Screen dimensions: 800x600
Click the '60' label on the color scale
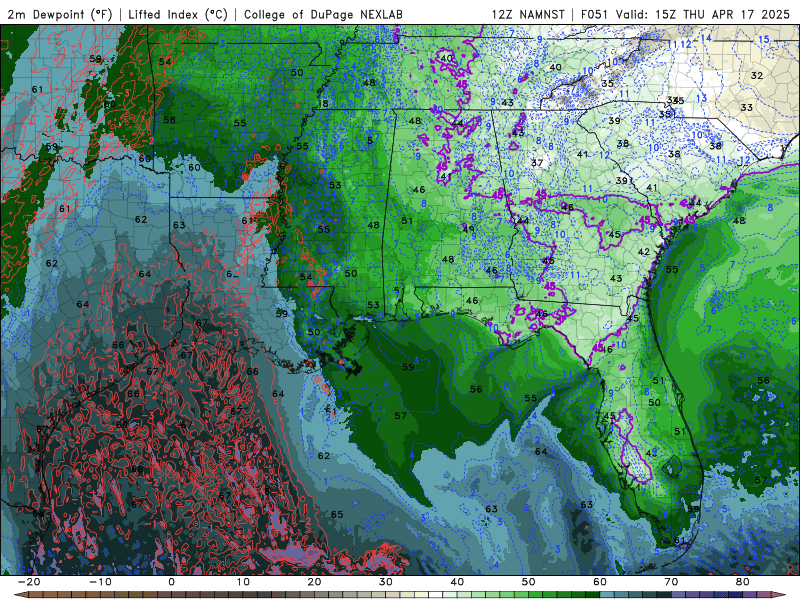(x=600, y=582)
